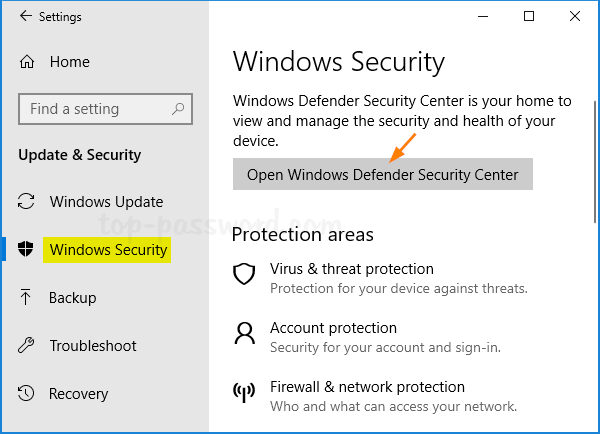This screenshot has height=434, width=600.
Task: Click the Troubleshoot wrench icon
Action: (27, 346)
